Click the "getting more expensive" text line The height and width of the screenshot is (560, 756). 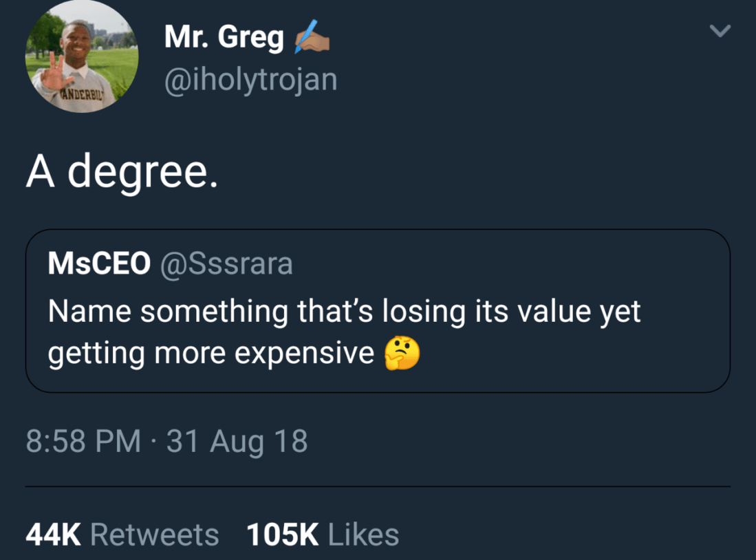point(210,354)
